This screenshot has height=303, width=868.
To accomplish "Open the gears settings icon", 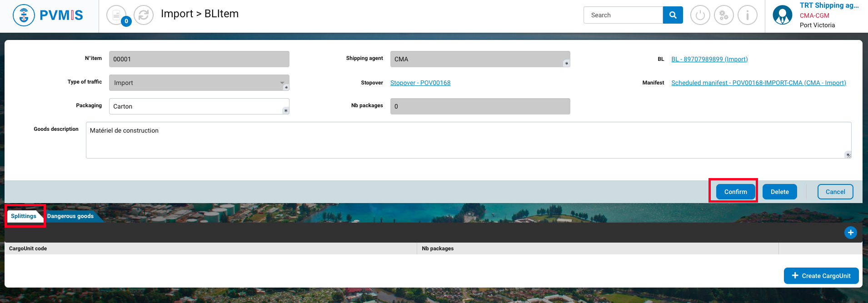I will (x=723, y=15).
